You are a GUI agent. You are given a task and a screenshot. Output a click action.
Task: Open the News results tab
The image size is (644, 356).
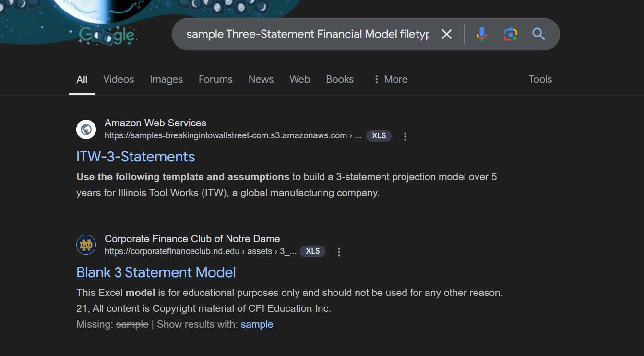pyautogui.click(x=261, y=79)
